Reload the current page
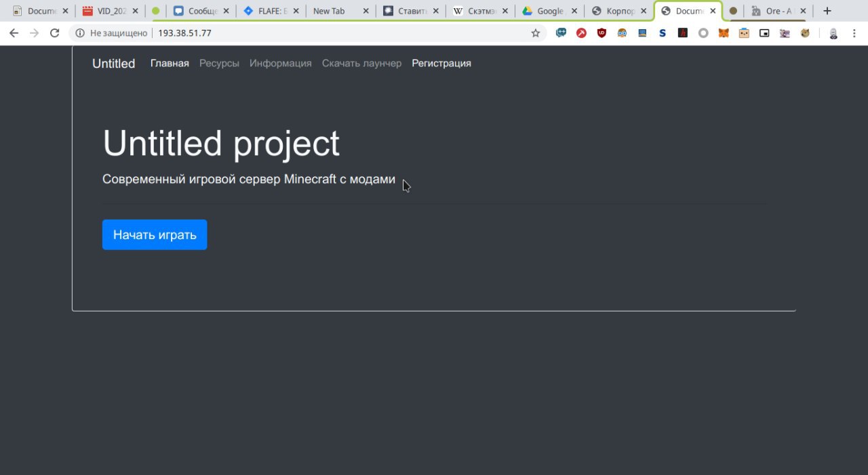Screen dimensions: 868x475 click(x=55, y=33)
